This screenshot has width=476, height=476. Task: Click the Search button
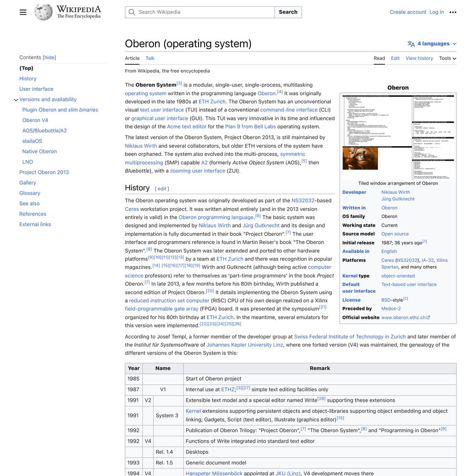tap(288, 12)
